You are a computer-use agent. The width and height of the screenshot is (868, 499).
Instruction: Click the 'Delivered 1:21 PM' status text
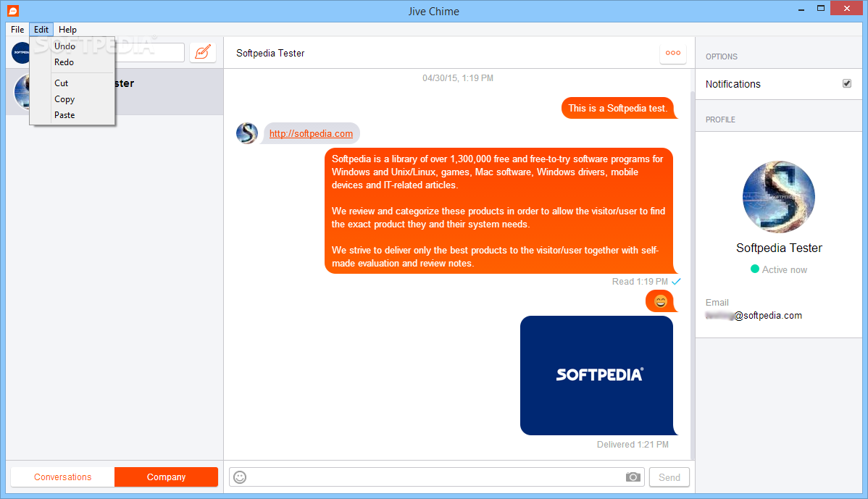tap(633, 444)
